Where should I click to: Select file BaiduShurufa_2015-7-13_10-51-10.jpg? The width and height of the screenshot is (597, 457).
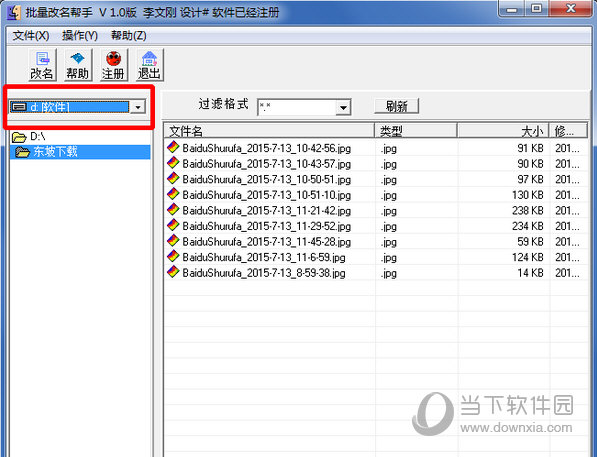(267, 195)
